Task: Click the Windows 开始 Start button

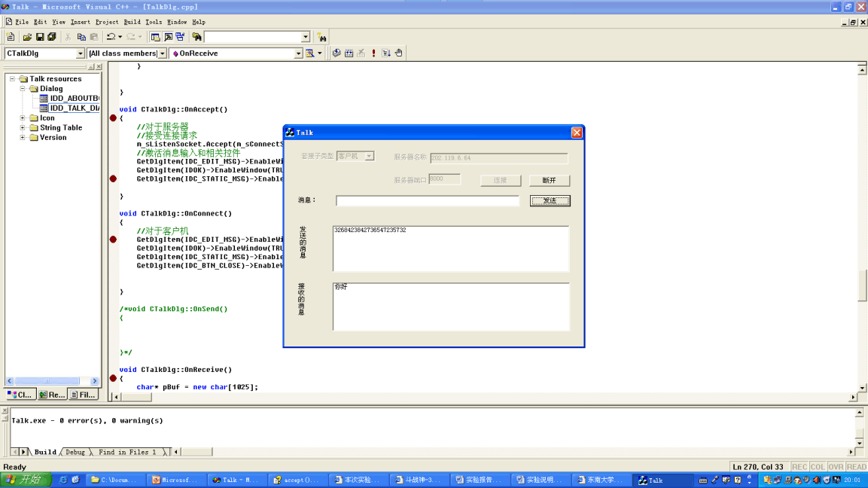Action: (x=26, y=480)
